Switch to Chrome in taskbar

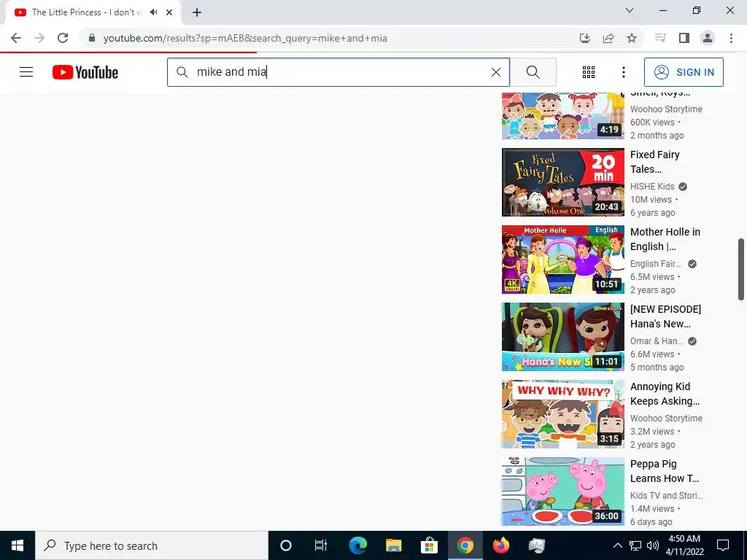point(465,545)
